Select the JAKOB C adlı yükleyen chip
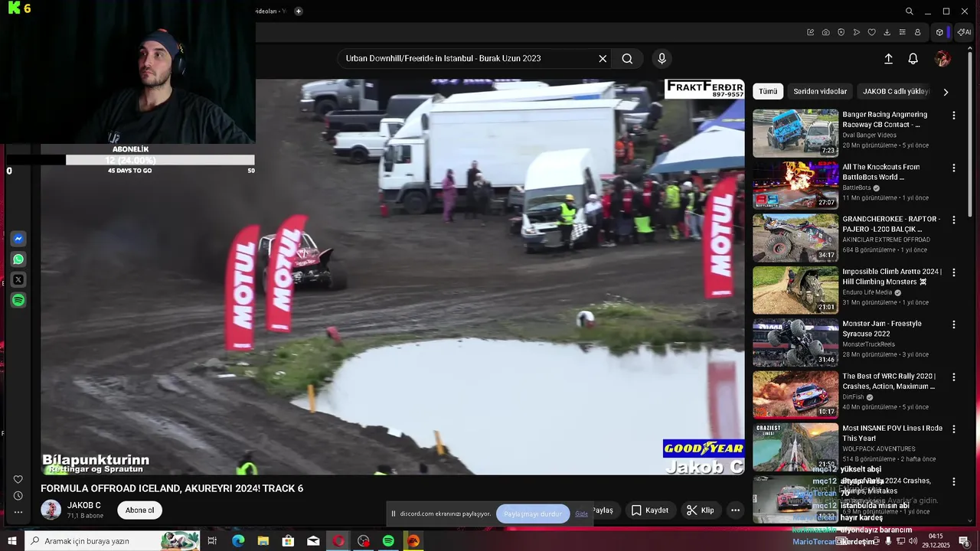This screenshot has height=551, width=980. [x=895, y=91]
